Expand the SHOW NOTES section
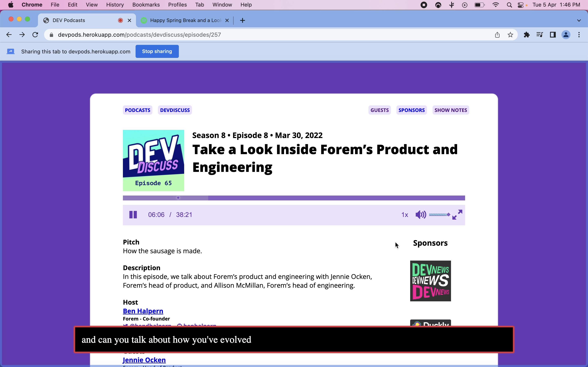This screenshot has height=367, width=588. tap(450, 110)
